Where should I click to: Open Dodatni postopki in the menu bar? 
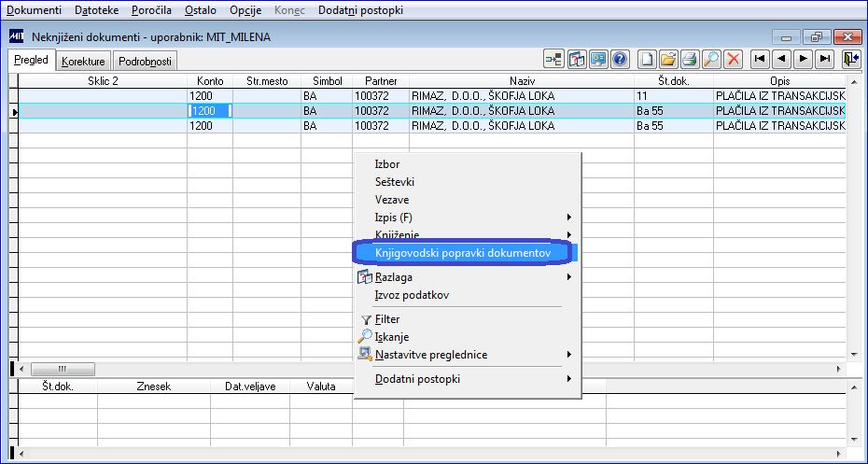[360, 10]
